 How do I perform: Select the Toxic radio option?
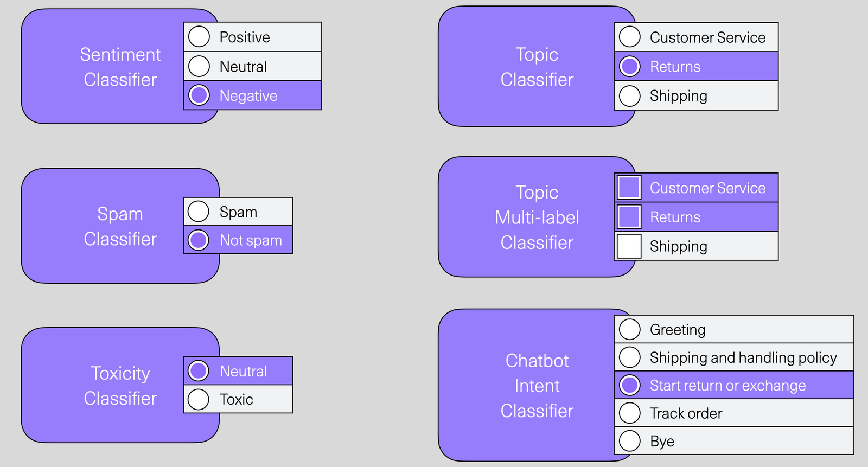coord(199,399)
